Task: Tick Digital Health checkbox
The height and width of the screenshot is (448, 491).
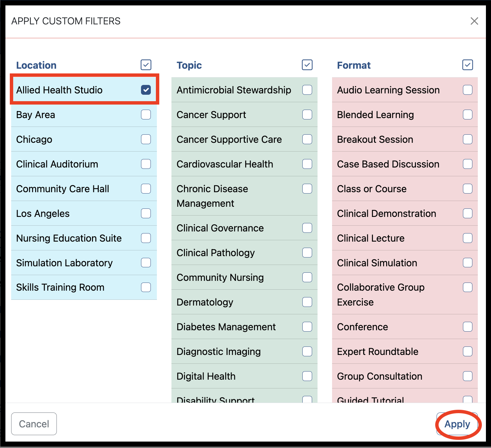Action: click(307, 376)
